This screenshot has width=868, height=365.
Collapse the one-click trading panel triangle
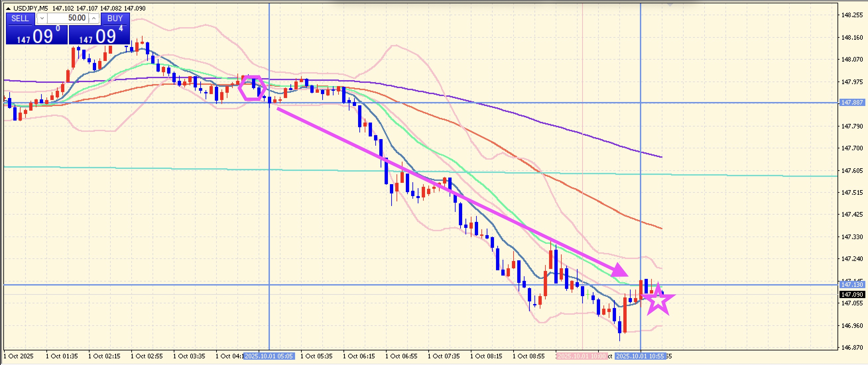click(x=8, y=8)
